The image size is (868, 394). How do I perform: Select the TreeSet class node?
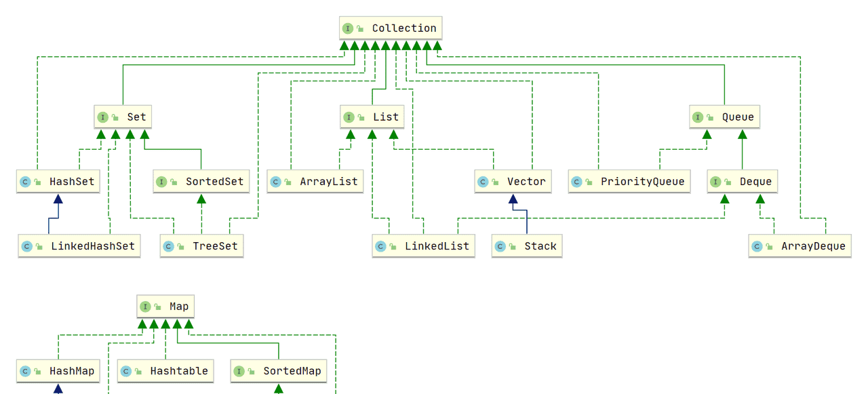(201, 246)
